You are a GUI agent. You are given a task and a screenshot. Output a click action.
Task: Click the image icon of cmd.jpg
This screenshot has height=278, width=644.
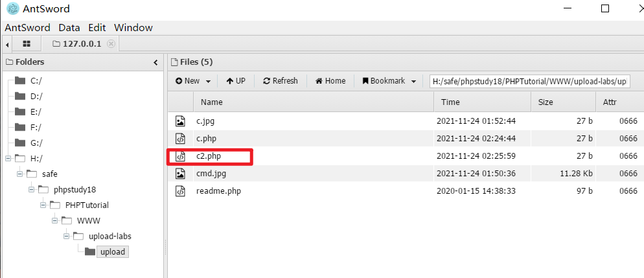[x=180, y=174]
